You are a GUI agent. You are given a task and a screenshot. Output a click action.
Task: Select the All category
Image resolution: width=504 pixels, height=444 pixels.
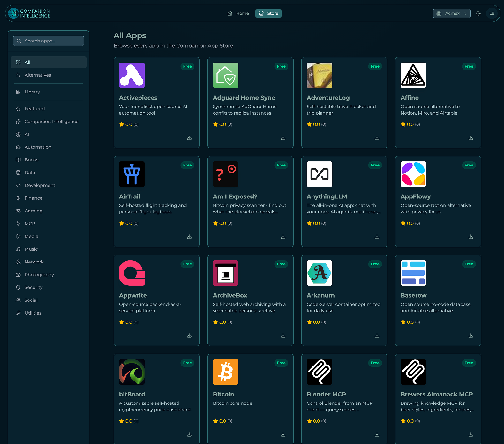pyautogui.click(x=49, y=62)
